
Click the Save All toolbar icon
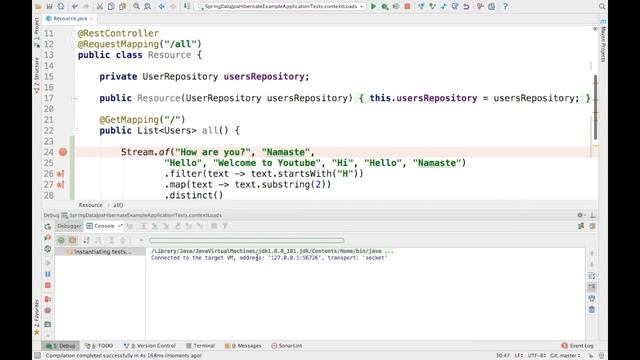[x=49, y=6]
